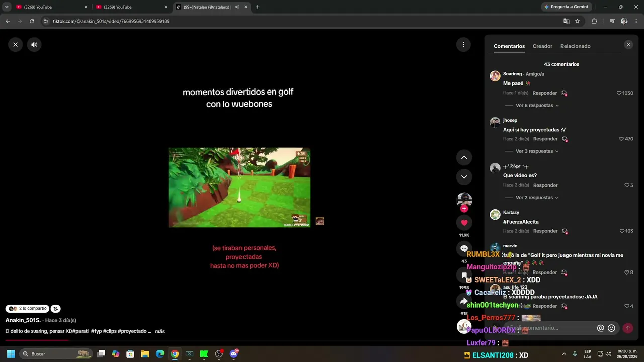The width and height of the screenshot is (644, 362).
Task: Like the video with the heart button
Action: tap(464, 222)
